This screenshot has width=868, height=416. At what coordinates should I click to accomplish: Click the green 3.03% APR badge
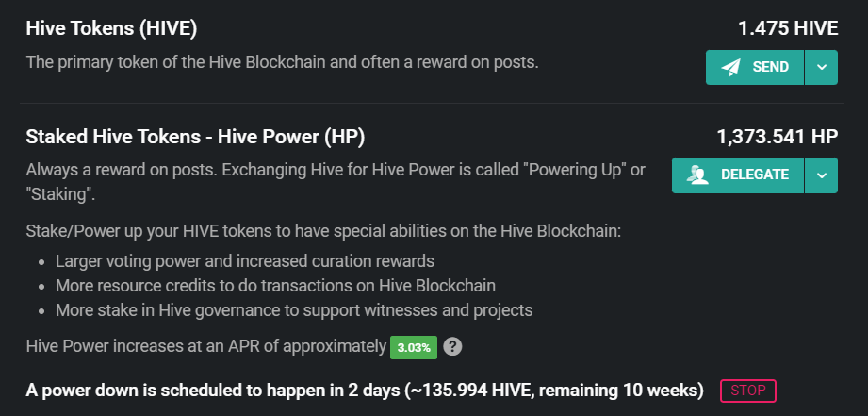coord(414,348)
